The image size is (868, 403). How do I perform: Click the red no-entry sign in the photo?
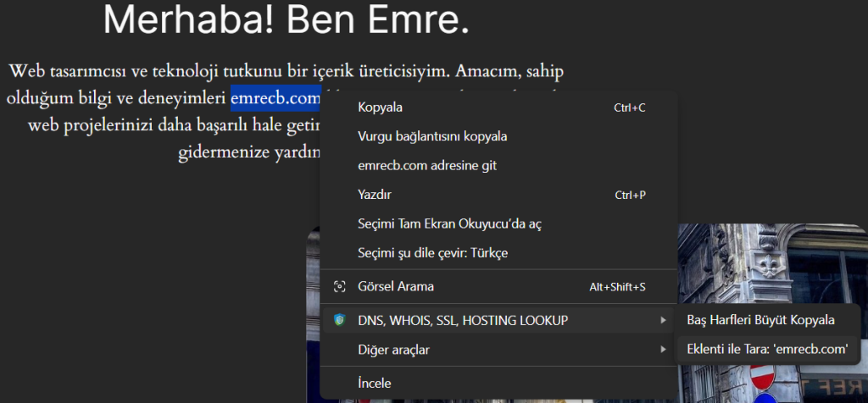pyautogui.click(x=764, y=377)
